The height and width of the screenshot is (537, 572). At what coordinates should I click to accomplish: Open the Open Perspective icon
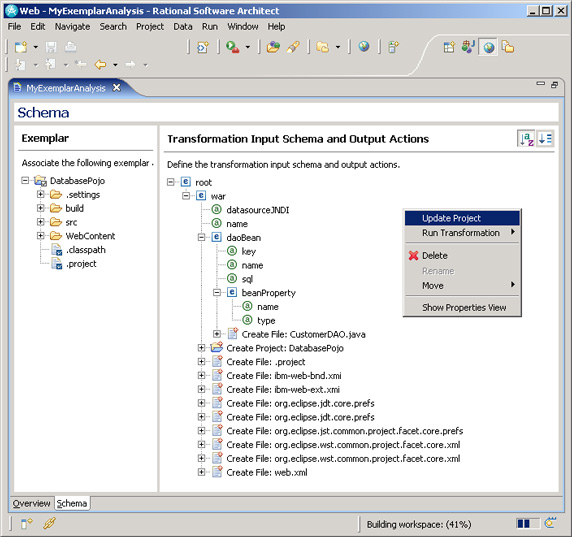pyautogui.click(x=449, y=47)
